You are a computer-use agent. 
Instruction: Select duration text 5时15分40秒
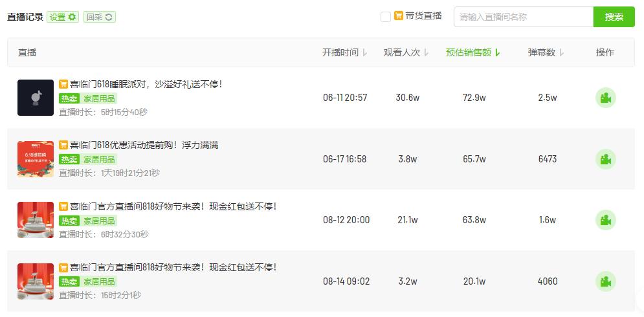[124, 112]
